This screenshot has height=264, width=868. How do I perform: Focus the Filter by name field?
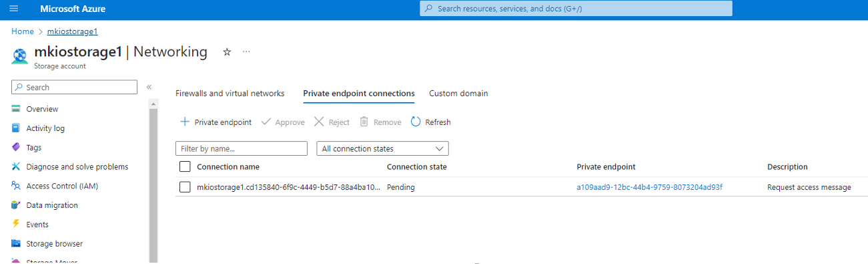coord(242,148)
